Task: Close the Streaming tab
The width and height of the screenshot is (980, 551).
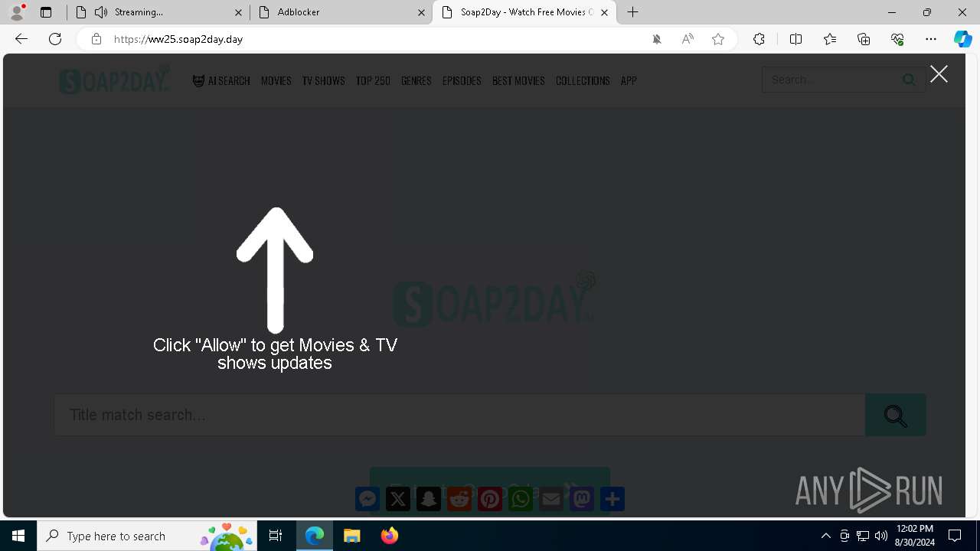Action: (x=238, y=12)
